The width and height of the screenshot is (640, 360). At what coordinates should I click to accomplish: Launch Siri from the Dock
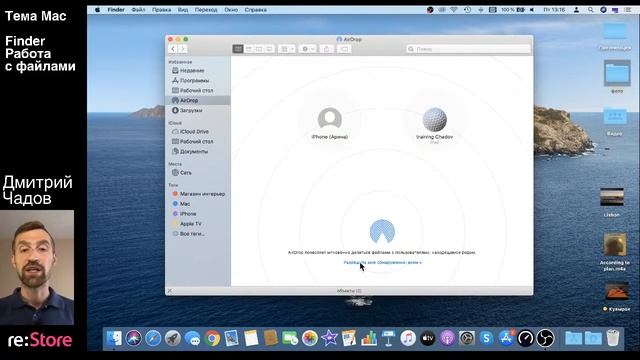133,338
